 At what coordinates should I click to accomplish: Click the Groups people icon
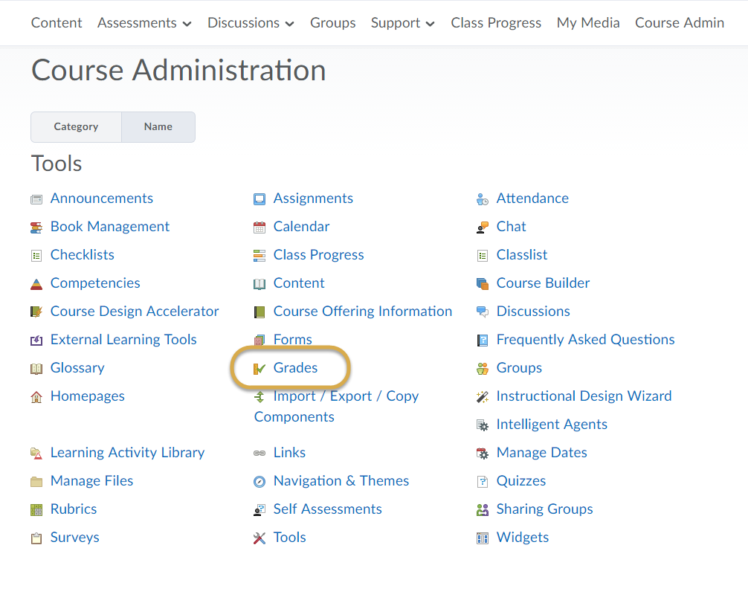tap(482, 369)
